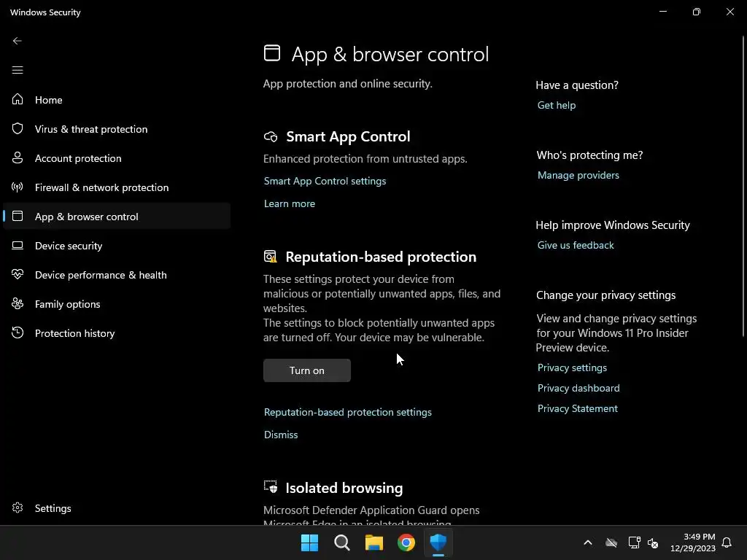Click the Isolated browsing shield icon
Screen dimensions: 747x560
(271, 487)
